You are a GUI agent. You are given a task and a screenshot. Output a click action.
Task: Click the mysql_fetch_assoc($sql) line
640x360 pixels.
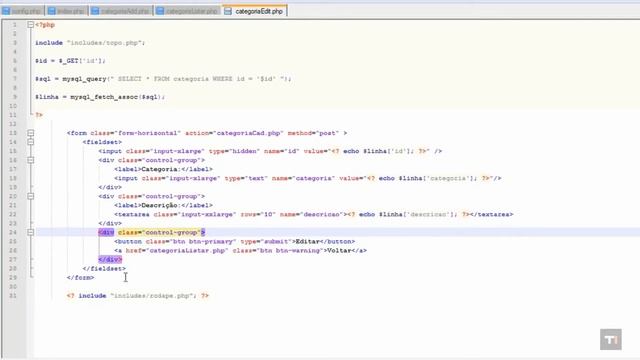coord(100,97)
